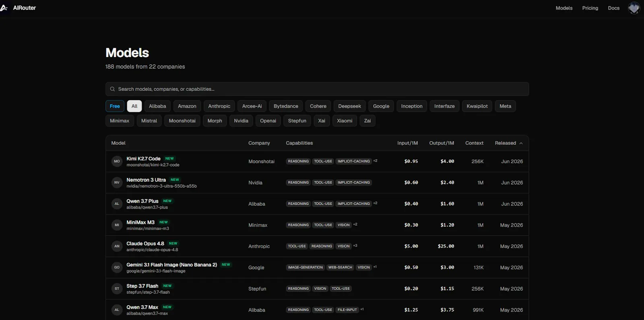Open Gemini 3.1 Flash Image (Nano Banana 2)
The width and height of the screenshot is (644, 320).
click(x=171, y=265)
